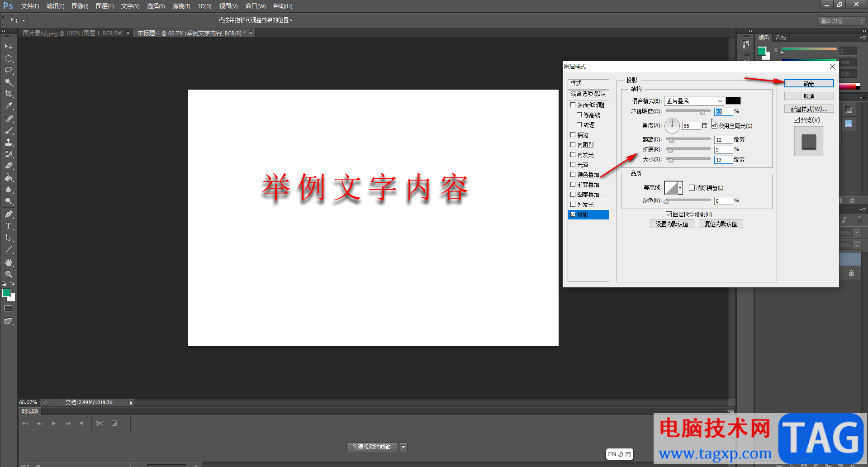Screen dimensions: 868x467
Task: Play the timeline
Action: point(54,423)
